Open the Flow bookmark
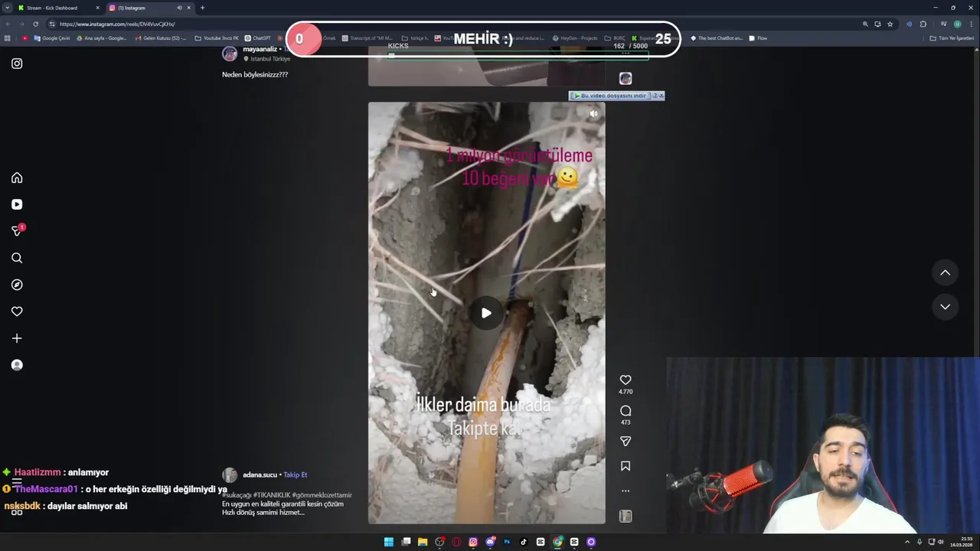980x551 pixels. (x=758, y=38)
